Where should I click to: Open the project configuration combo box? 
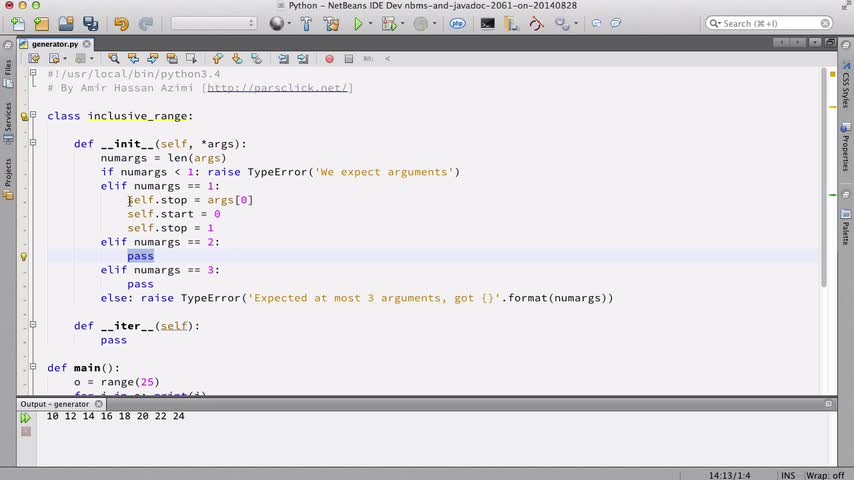tap(214, 23)
